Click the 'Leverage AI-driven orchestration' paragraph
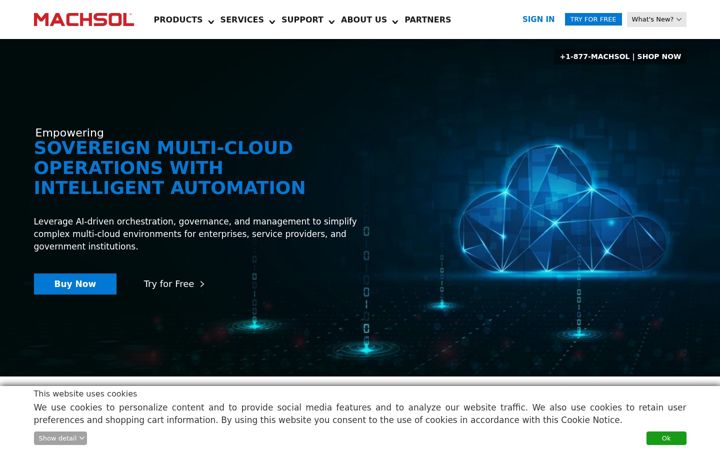 coord(195,234)
